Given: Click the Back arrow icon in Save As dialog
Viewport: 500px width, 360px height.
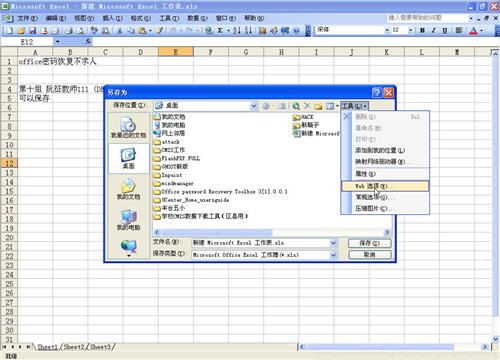Looking at the screenshot, I should coord(266,106).
